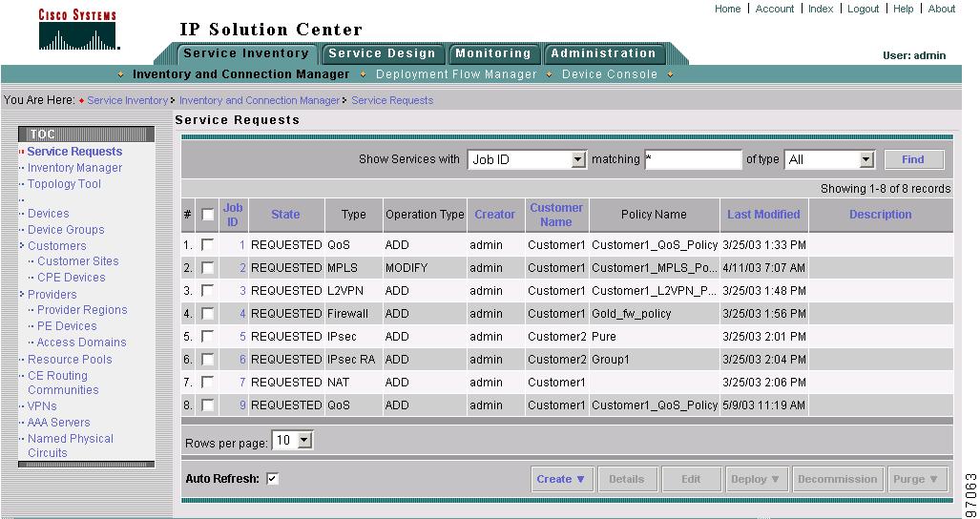Open the Purge dropdown button
Image resolution: width=980 pixels, height=519 pixels.
tap(917, 479)
